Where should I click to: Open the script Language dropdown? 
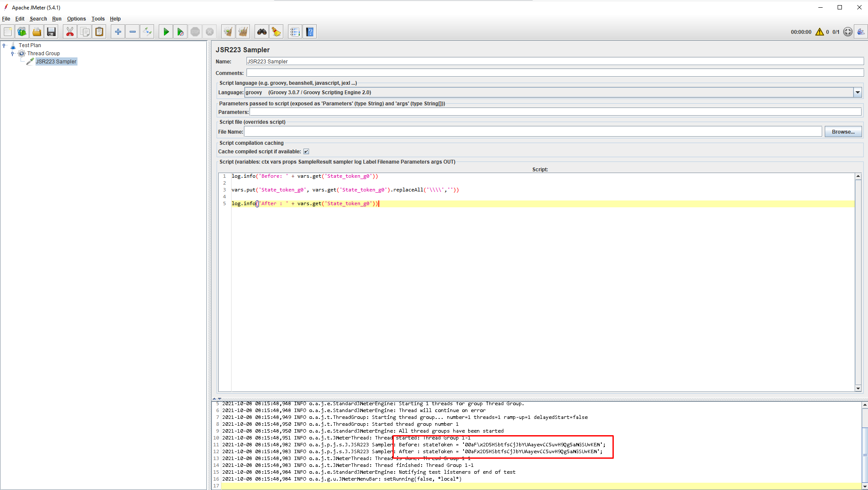tap(857, 93)
